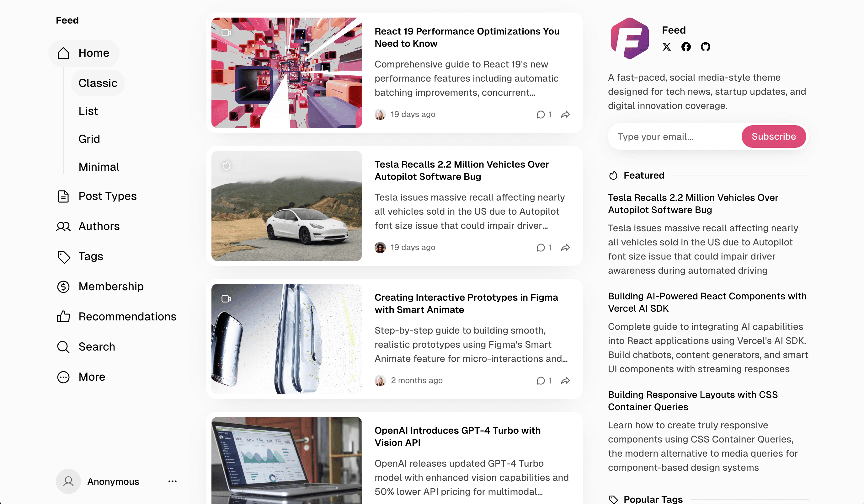864x504 pixels.
Task: Click the Subscribe button
Action: tap(774, 137)
